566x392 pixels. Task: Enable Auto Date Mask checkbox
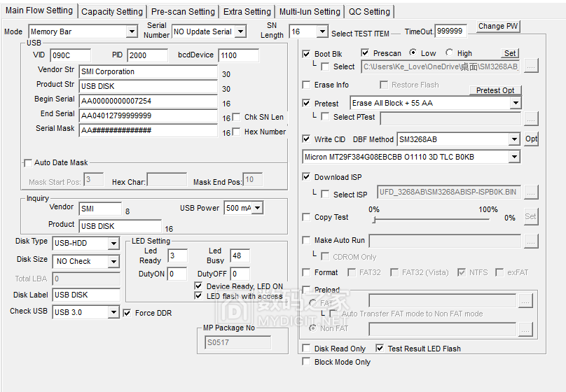(28, 163)
